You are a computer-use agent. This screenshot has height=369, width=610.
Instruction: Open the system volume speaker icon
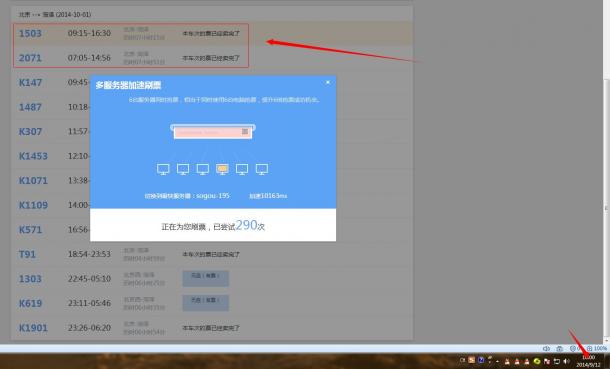tap(566, 361)
